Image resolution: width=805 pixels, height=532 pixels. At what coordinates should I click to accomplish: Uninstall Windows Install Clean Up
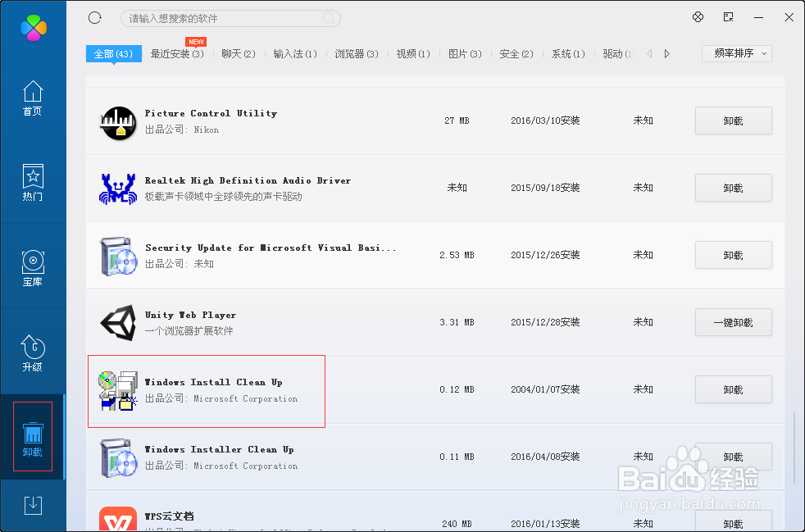point(733,389)
